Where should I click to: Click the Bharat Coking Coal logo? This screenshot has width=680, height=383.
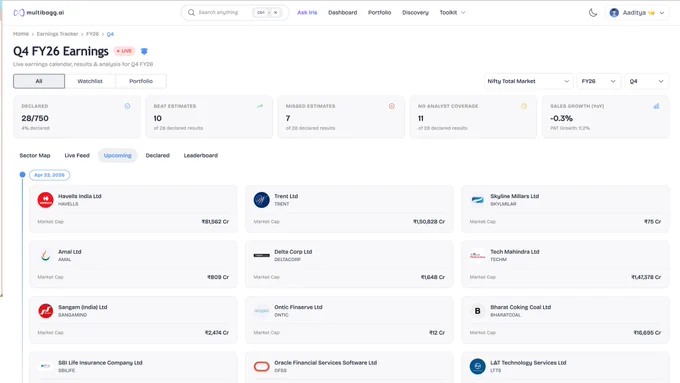(x=477, y=311)
